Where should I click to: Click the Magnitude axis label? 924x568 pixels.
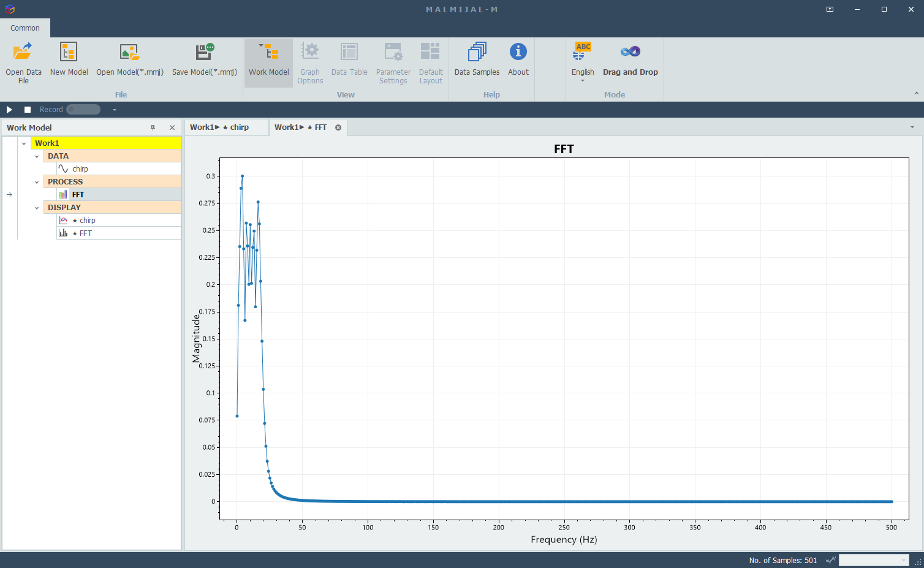click(x=196, y=338)
